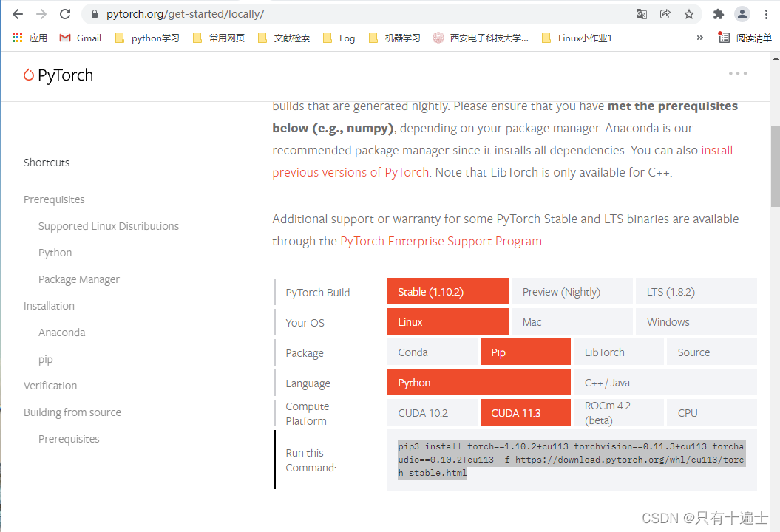The height and width of the screenshot is (532, 780).
Task: Share this page via address bar icon
Action: (665, 14)
